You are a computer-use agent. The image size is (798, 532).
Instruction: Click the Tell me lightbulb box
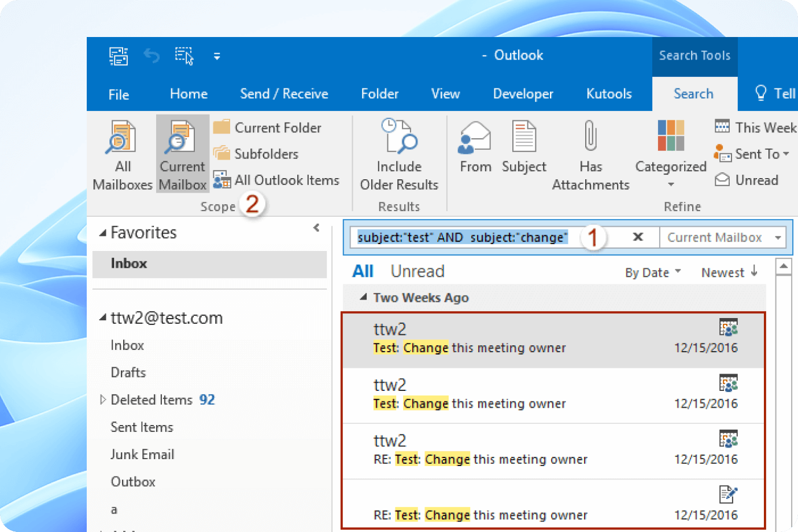[x=775, y=94]
